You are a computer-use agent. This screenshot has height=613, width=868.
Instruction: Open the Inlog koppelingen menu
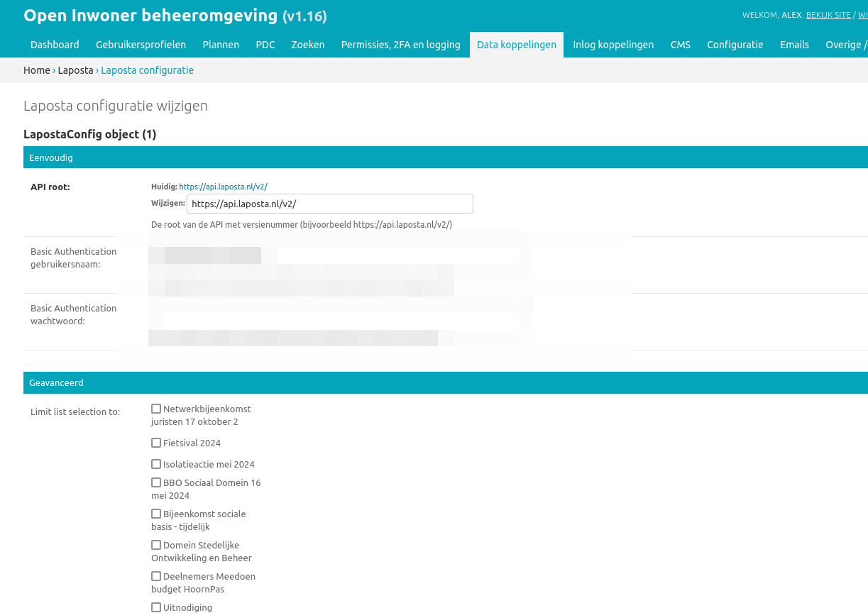(x=613, y=45)
